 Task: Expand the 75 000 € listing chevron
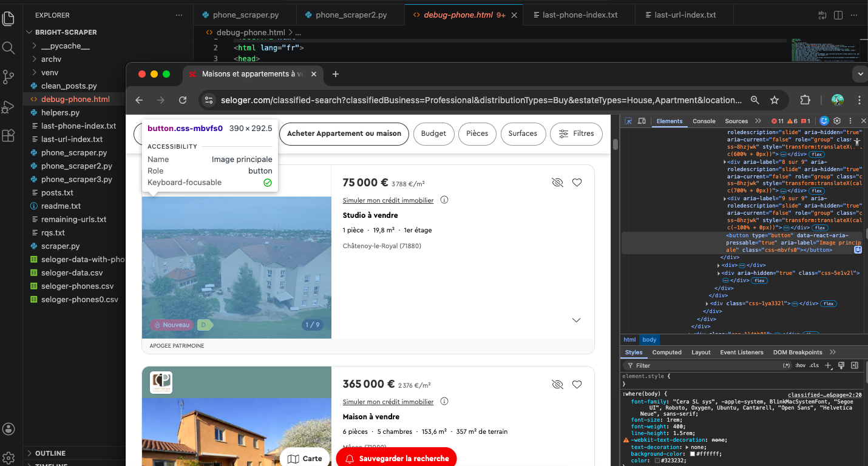point(577,320)
